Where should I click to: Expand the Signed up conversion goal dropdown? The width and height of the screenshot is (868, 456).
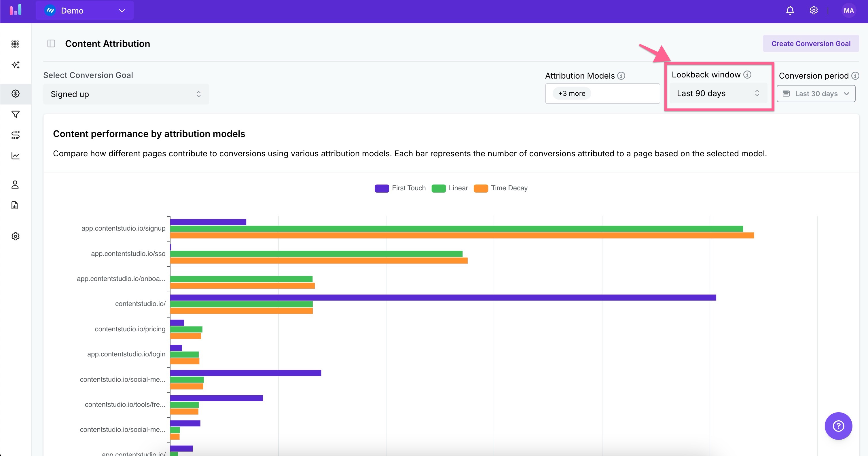coord(126,94)
